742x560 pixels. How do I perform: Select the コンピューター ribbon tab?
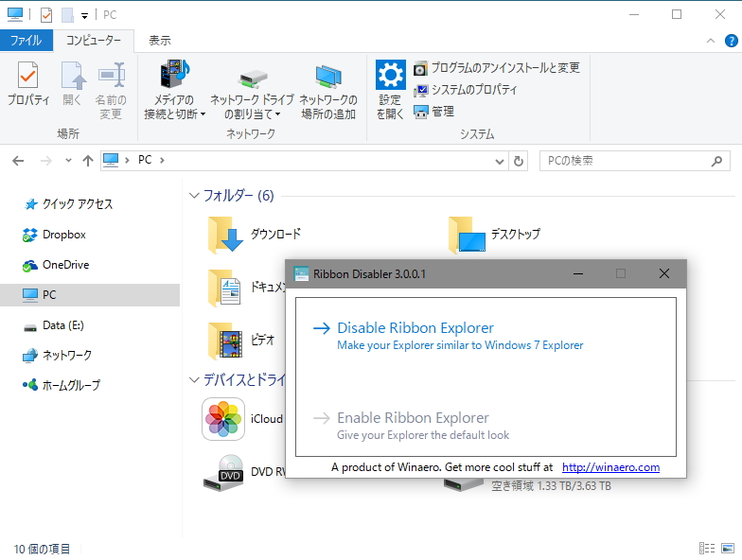coord(93,41)
